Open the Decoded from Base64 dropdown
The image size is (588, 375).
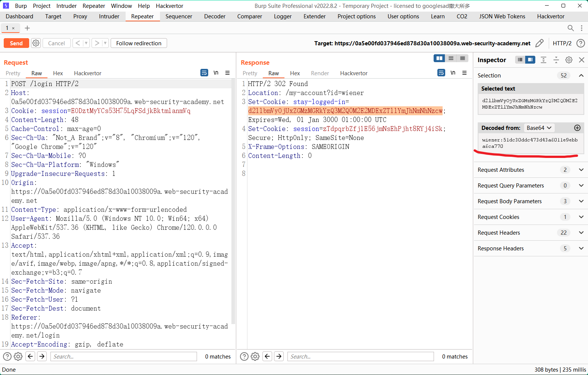[539, 128]
